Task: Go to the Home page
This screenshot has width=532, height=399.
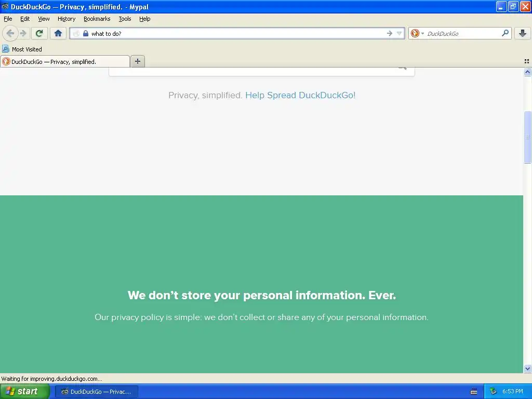Action: (58, 33)
